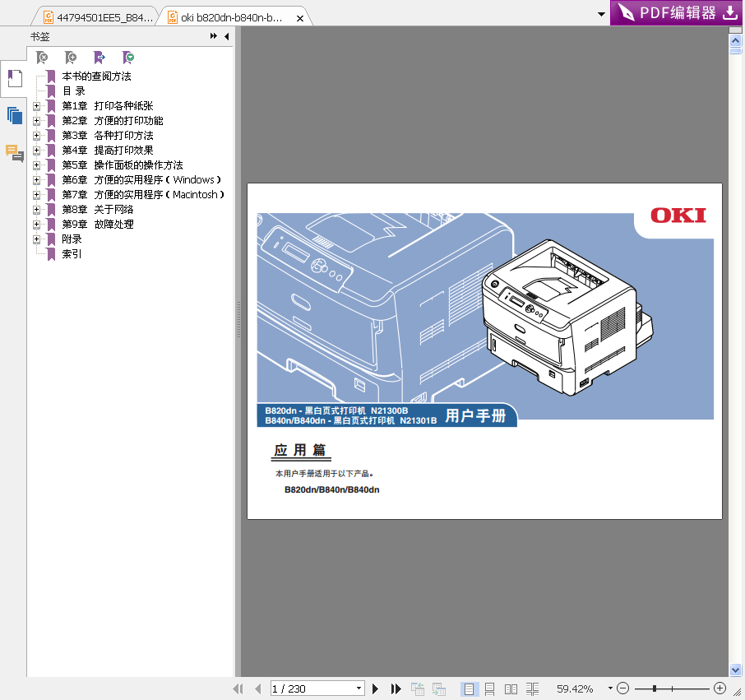This screenshot has width=745, height=700.
Task: Switch to two-page facing view
Action: coord(511,688)
